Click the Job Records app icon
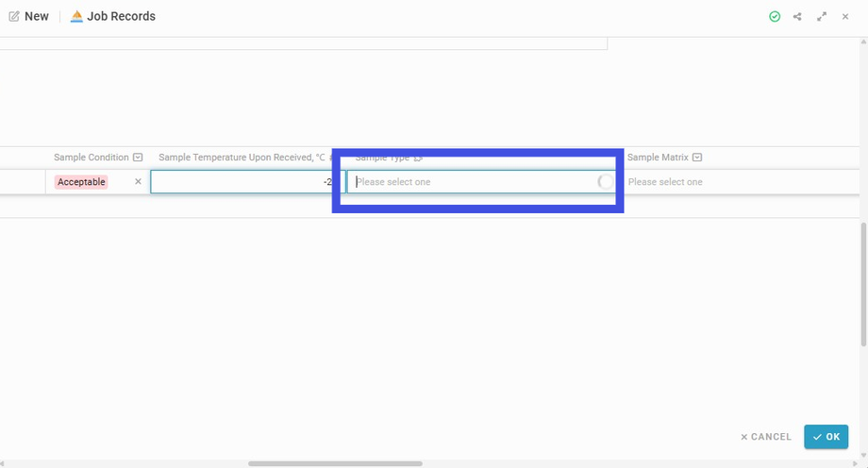This screenshot has width=868, height=468. pos(76,17)
